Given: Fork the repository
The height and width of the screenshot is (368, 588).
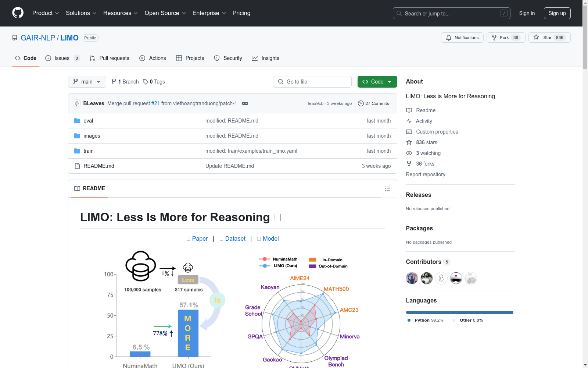Looking at the screenshot, I should coord(506,38).
